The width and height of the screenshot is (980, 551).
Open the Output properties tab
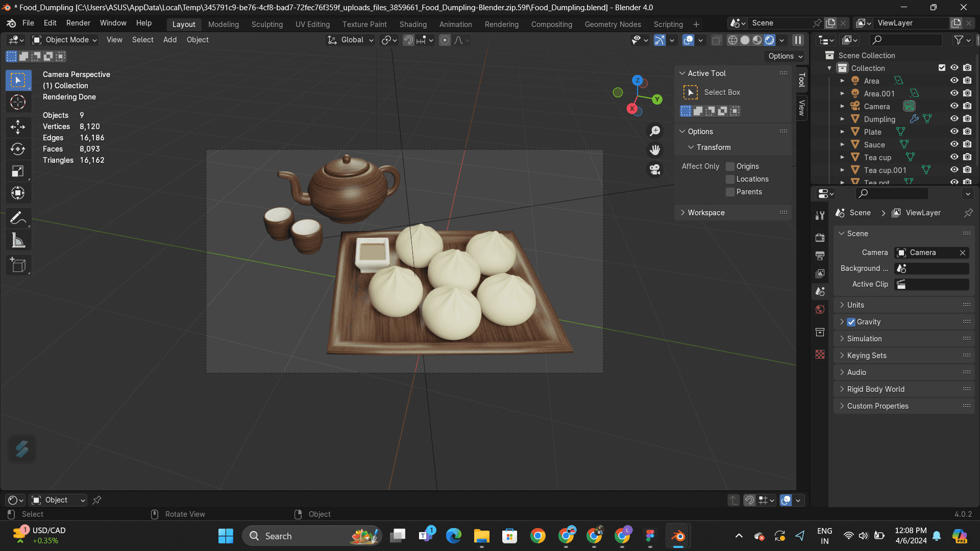click(820, 256)
